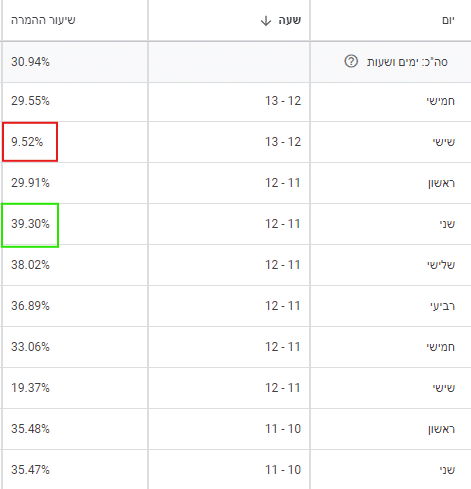Click the 29.91% value for ראשון
Screen dimensions: 471x489
(x=30, y=183)
